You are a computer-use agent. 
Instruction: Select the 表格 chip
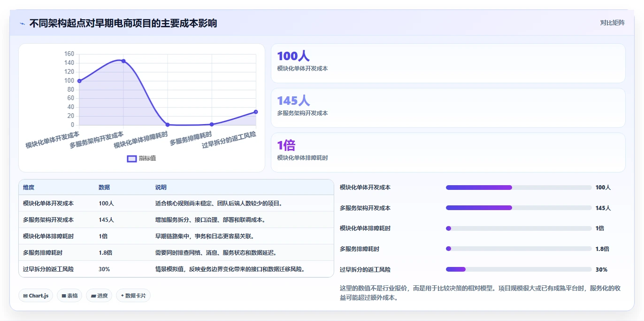[69, 296]
